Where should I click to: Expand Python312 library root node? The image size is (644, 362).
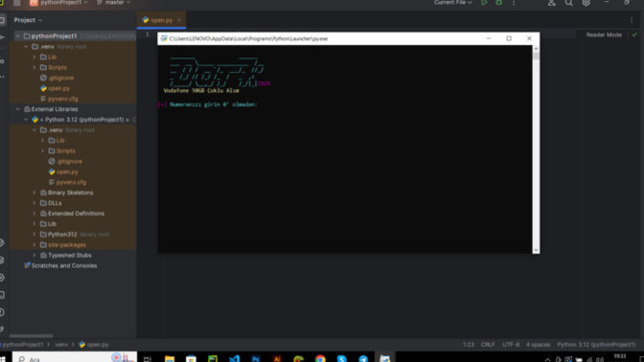[x=34, y=235]
